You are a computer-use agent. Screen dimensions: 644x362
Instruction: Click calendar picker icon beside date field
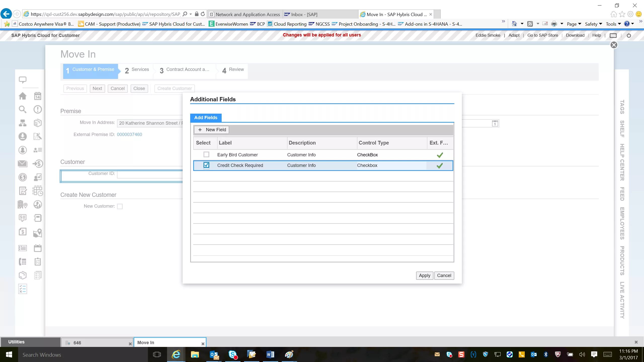(x=495, y=123)
